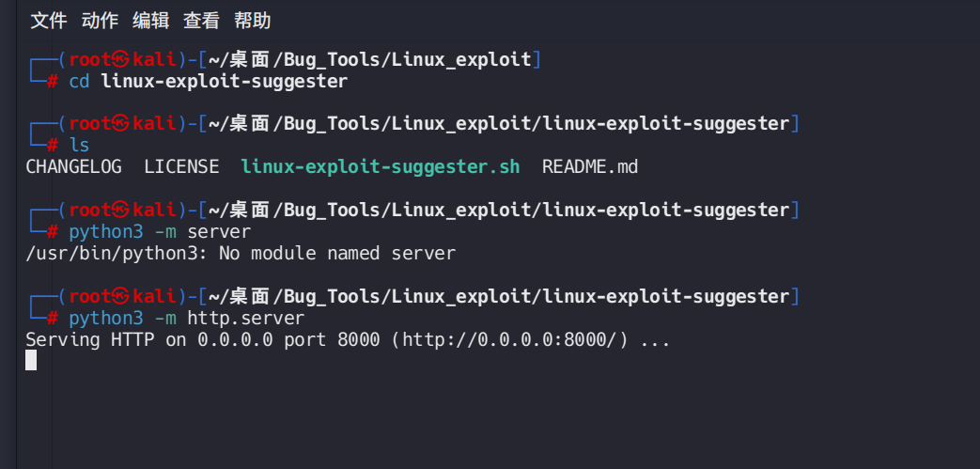Open the 文件 menu
Image resolution: width=980 pixels, height=469 pixels.
tap(48, 20)
